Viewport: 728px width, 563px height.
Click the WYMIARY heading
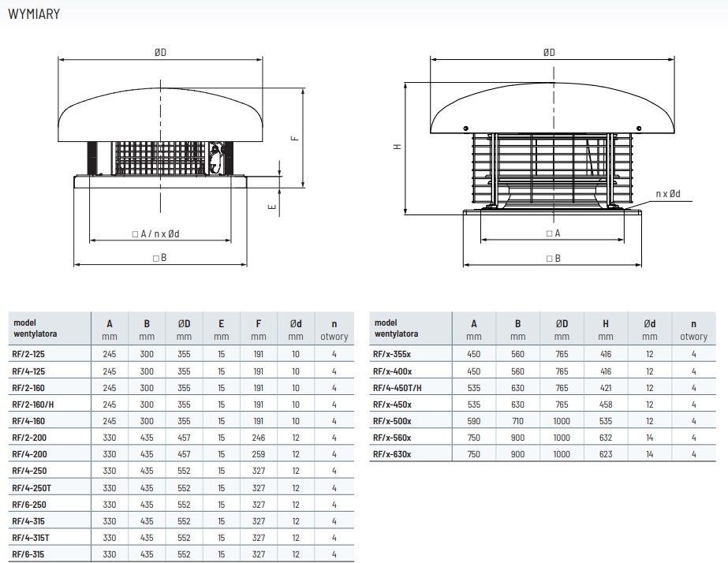click(33, 13)
